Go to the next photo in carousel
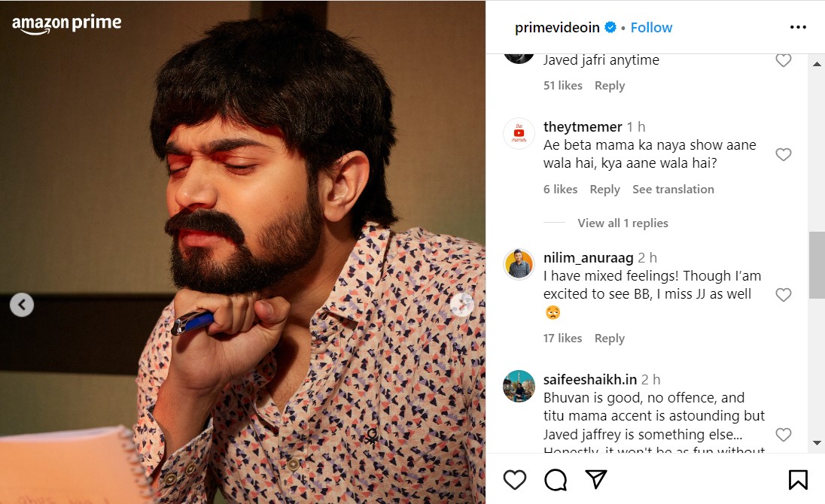Image resolution: width=825 pixels, height=504 pixels. (x=462, y=305)
